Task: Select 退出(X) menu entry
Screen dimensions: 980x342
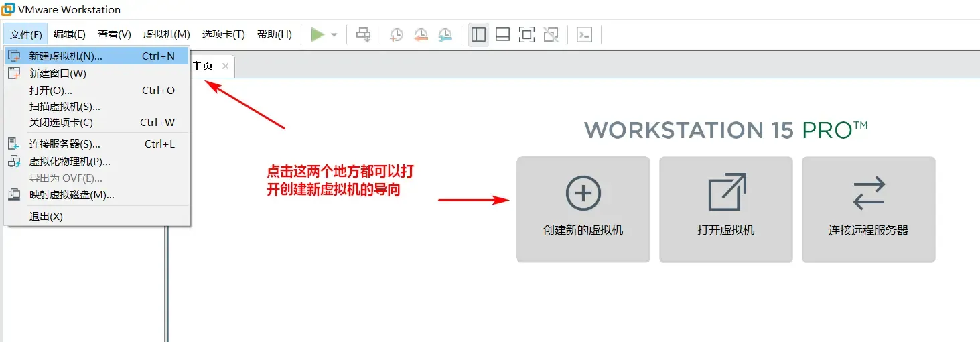Action: (97, 217)
